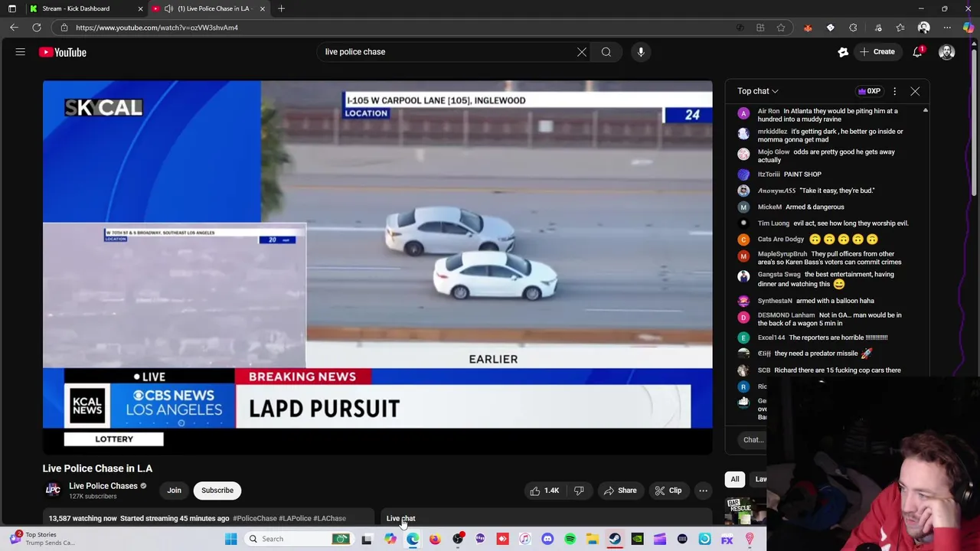Image resolution: width=980 pixels, height=551 pixels.
Task: Open the Live Police Chases channel avatar
Action: 53,490
